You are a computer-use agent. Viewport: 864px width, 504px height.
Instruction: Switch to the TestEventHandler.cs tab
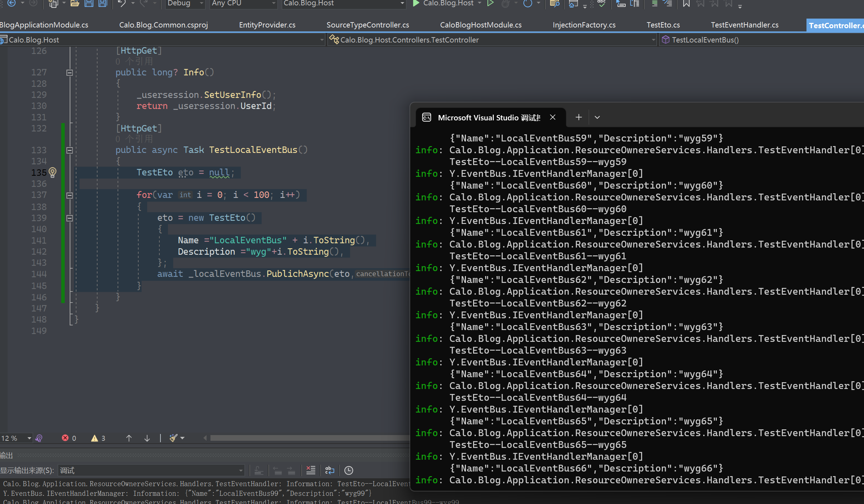click(x=744, y=25)
